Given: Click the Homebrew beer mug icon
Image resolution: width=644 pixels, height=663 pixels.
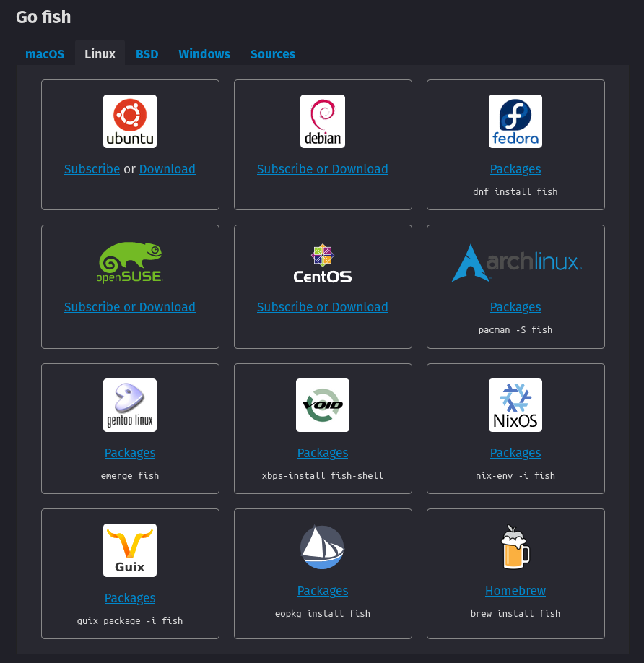Looking at the screenshot, I should 515,547.
